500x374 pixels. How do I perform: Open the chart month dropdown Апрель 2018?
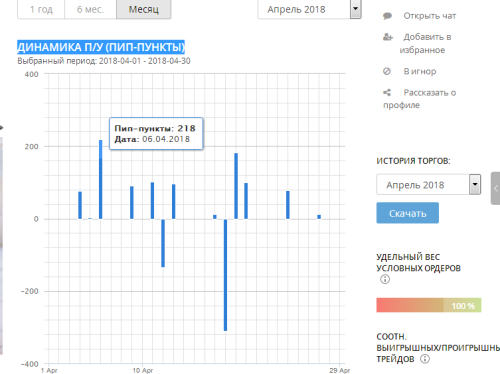pyautogui.click(x=310, y=9)
